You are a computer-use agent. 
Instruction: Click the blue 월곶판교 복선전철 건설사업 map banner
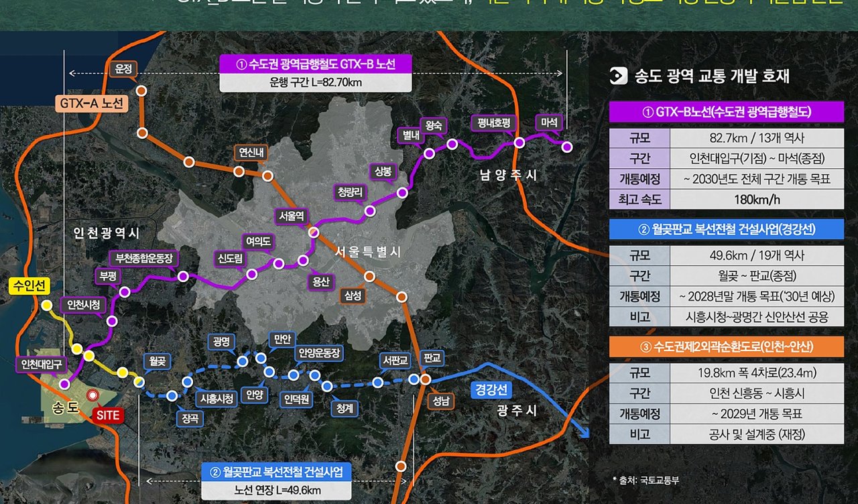click(x=275, y=472)
